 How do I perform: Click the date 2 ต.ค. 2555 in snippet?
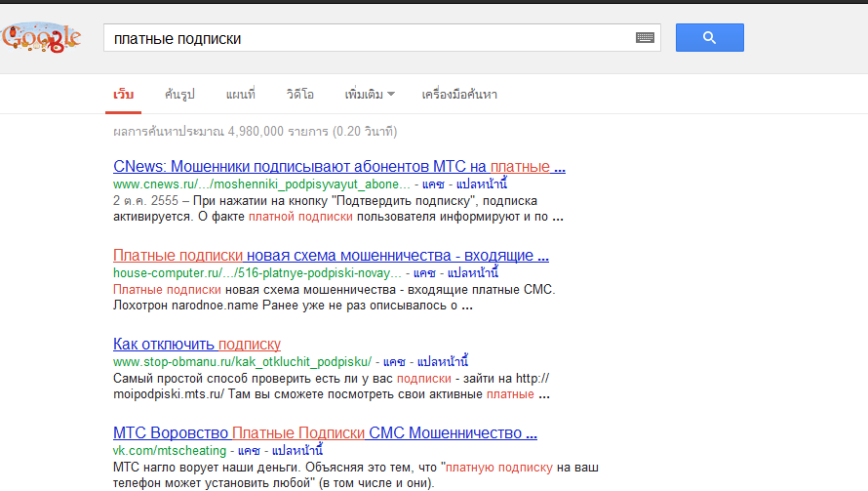pos(145,201)
